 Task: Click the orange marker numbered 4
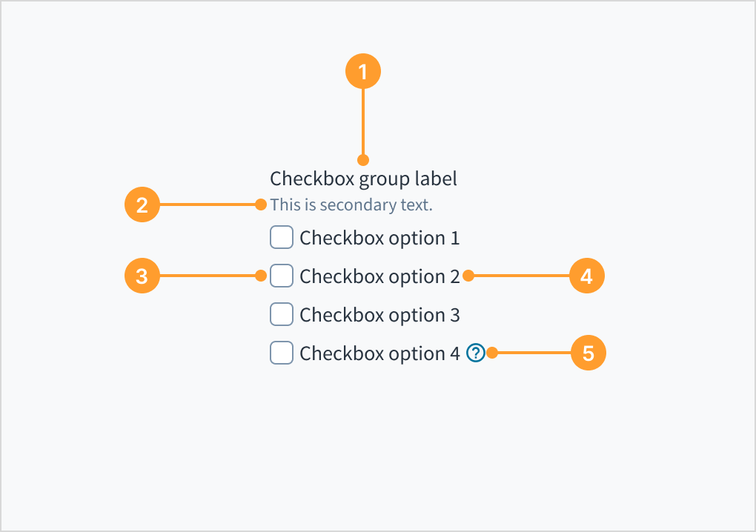pos(586,276)
